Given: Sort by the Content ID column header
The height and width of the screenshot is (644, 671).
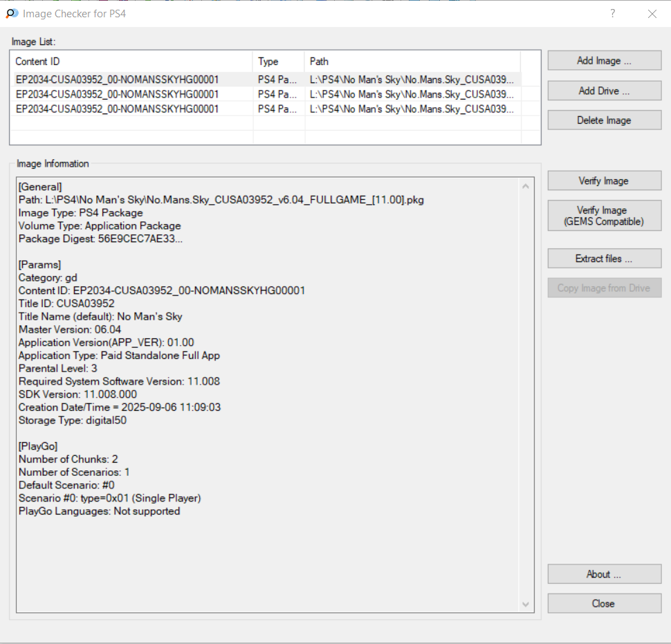Looking at the screenshot, I should [x=132, y=62].
